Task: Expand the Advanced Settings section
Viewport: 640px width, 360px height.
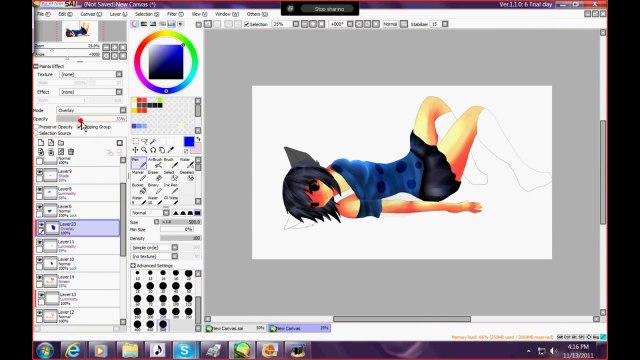Action: 133,265
